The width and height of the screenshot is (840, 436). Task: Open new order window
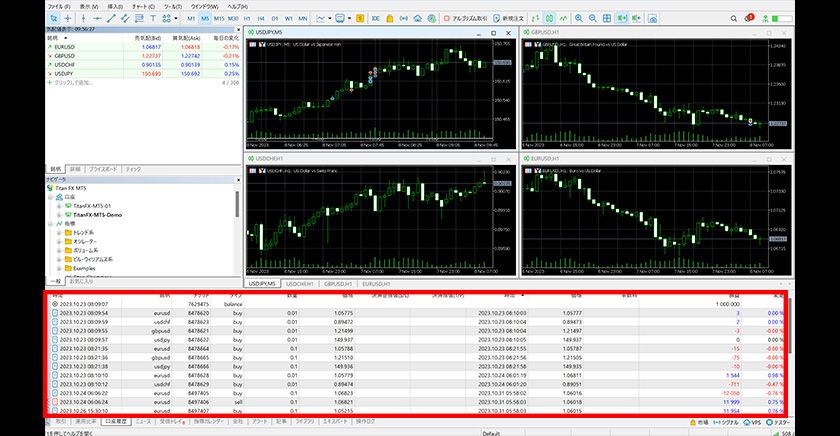click(509, 18)
